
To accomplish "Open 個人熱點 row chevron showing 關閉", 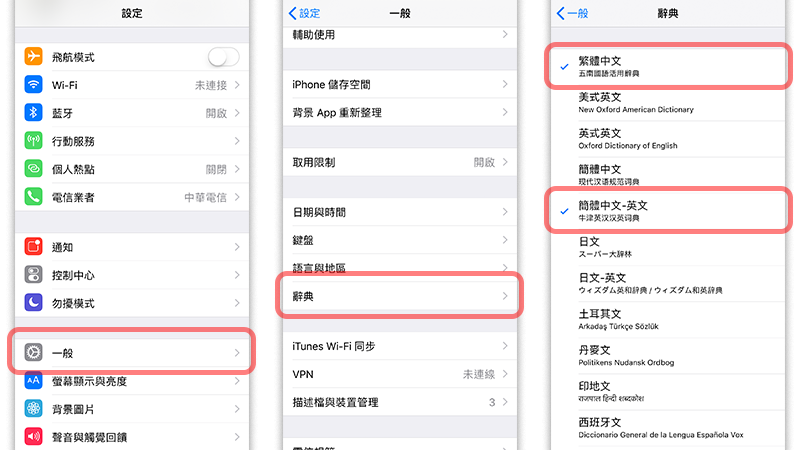I will click(x=237, y=169).
